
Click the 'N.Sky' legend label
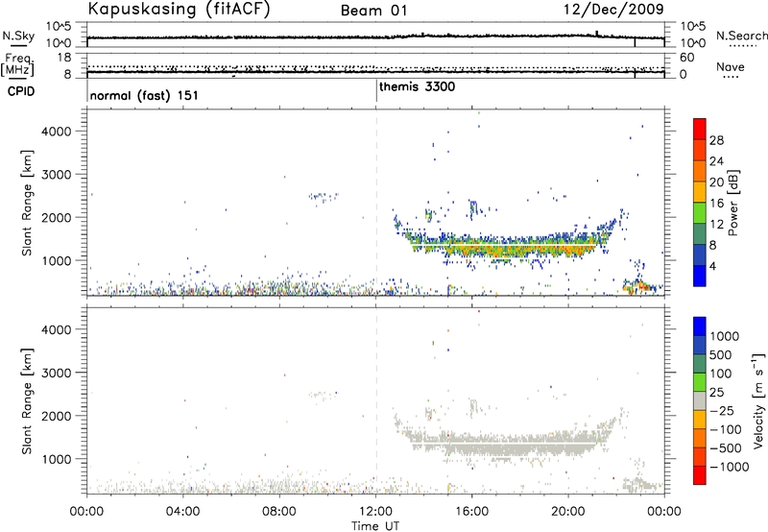[x=18, y=36]
